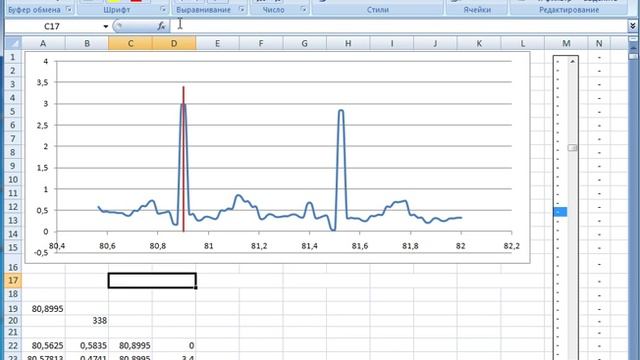640x360 pixels.
Task: Select column C header
Action: pos(131,43)
